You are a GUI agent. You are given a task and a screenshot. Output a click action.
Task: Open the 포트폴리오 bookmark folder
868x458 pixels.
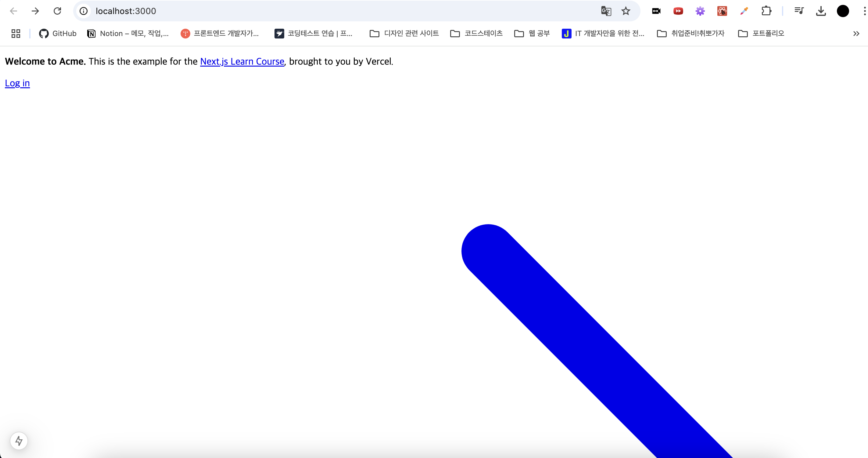click(761, 33)
